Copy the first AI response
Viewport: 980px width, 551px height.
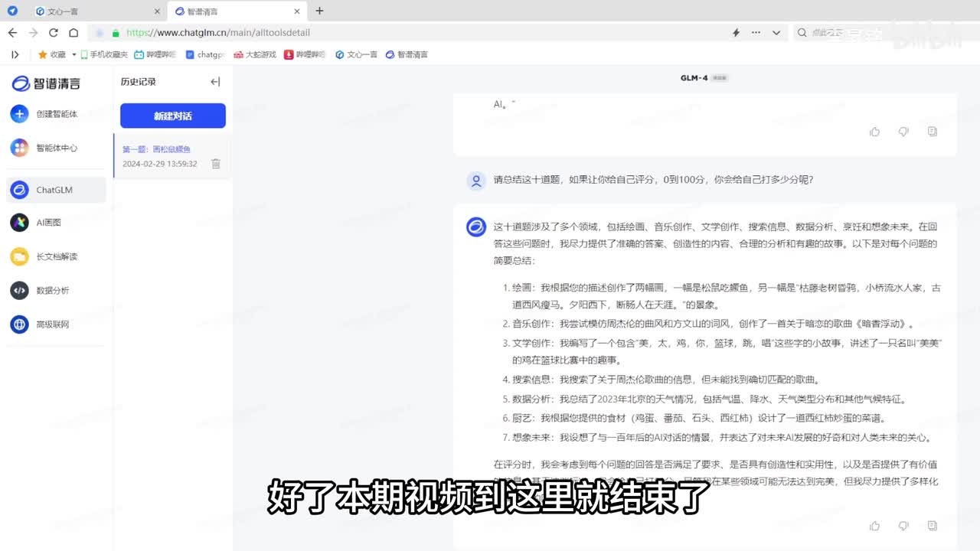click(932, 132)
